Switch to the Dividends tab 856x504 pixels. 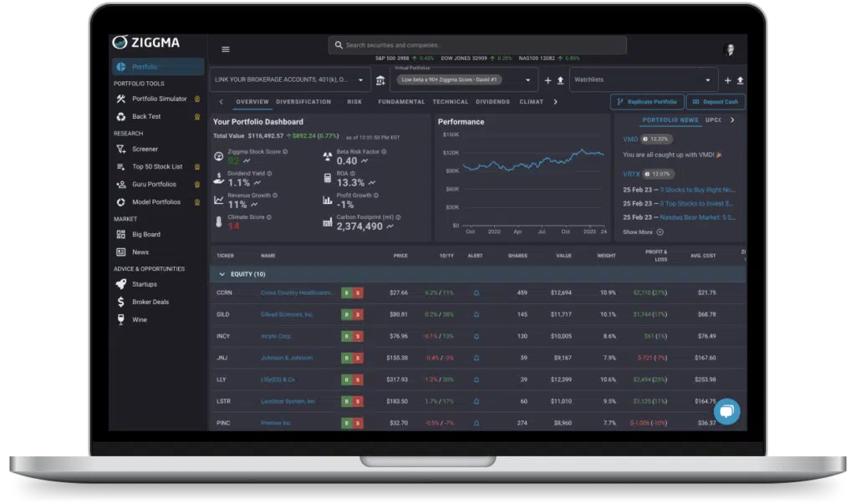pos(492,102)
